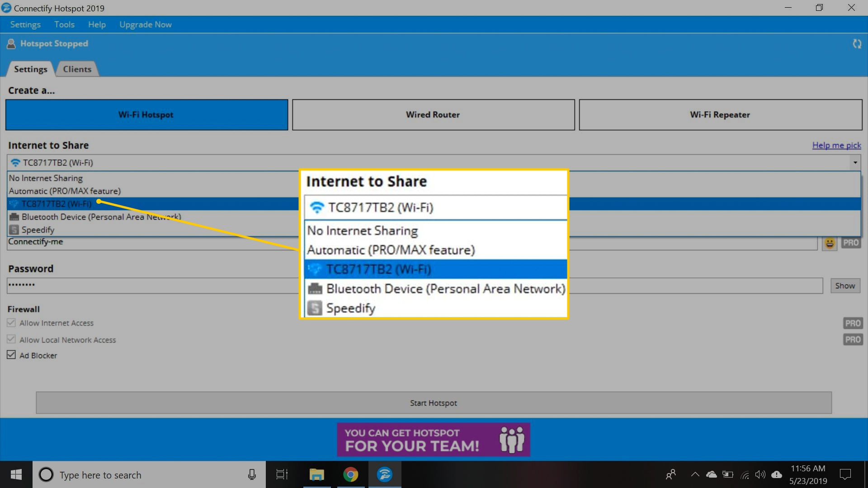
Task: Click the Show Desktop strip at taskbar end
Action: click(866, 474)
